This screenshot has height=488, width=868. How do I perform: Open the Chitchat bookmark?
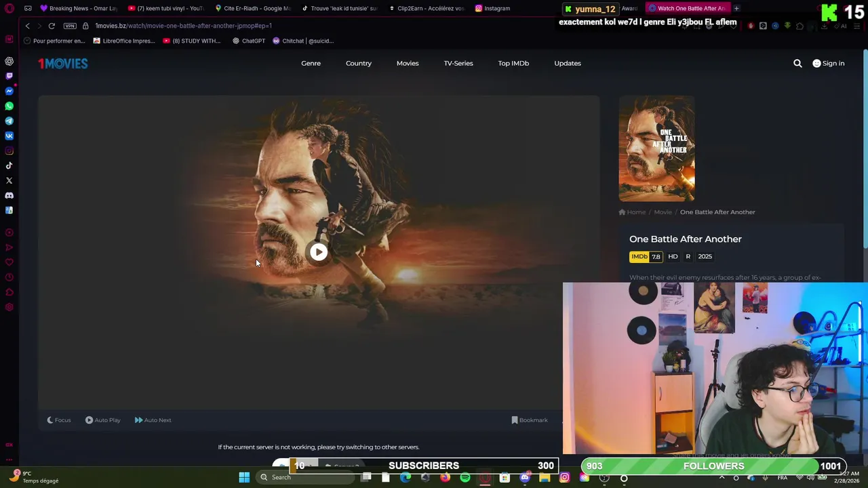[x=303, y=41]
